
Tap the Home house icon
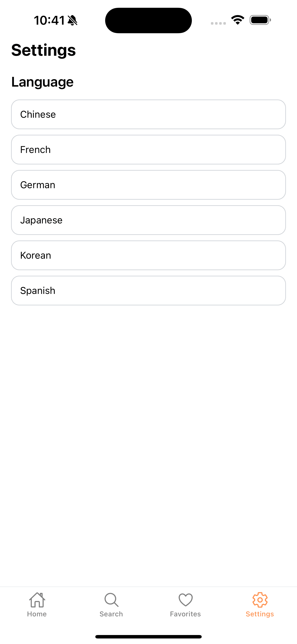pos(37,600)
